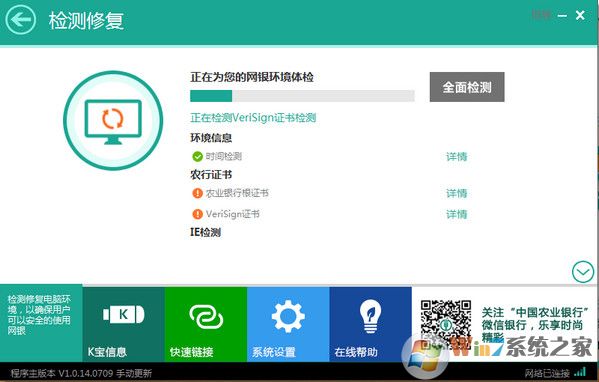Click the scan progress bar
This screenshot has height=382, width=599.
click(302, 96)
